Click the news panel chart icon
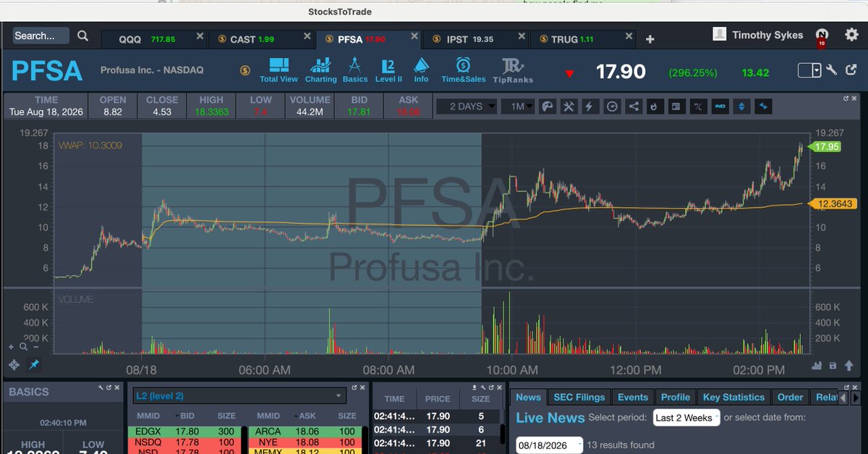 tap(676, 106)
